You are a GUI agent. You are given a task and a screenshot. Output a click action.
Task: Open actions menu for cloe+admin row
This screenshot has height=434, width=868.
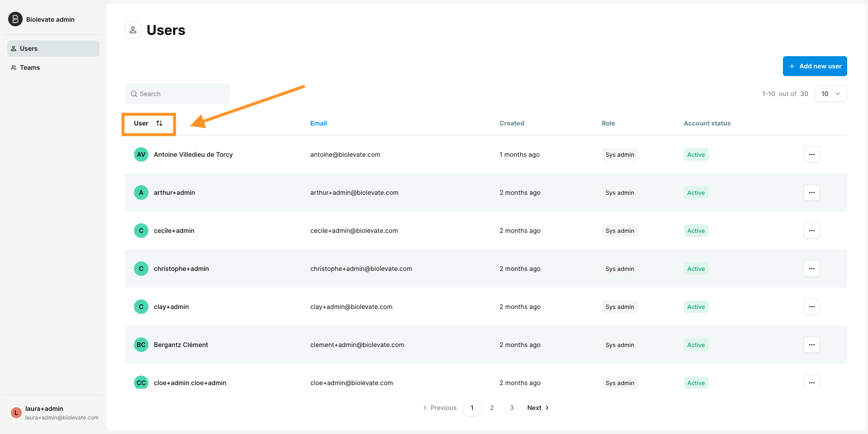(812, 382)
